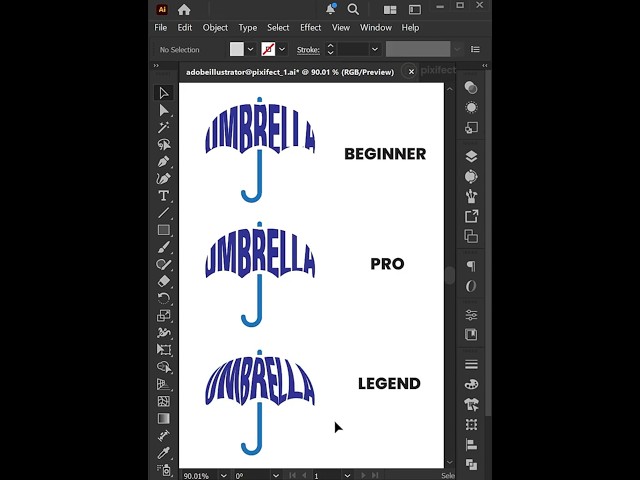
Task: Open the Layers panel icon
Action: pos(471,156)
